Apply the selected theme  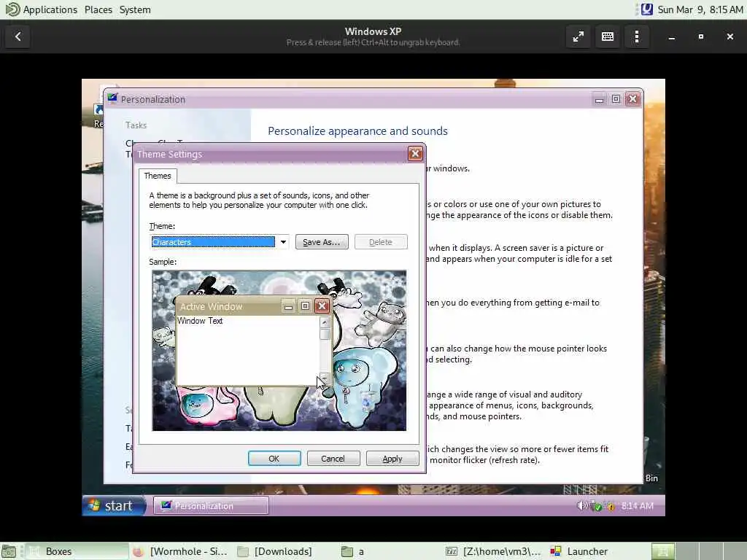[x=392, y=459]
